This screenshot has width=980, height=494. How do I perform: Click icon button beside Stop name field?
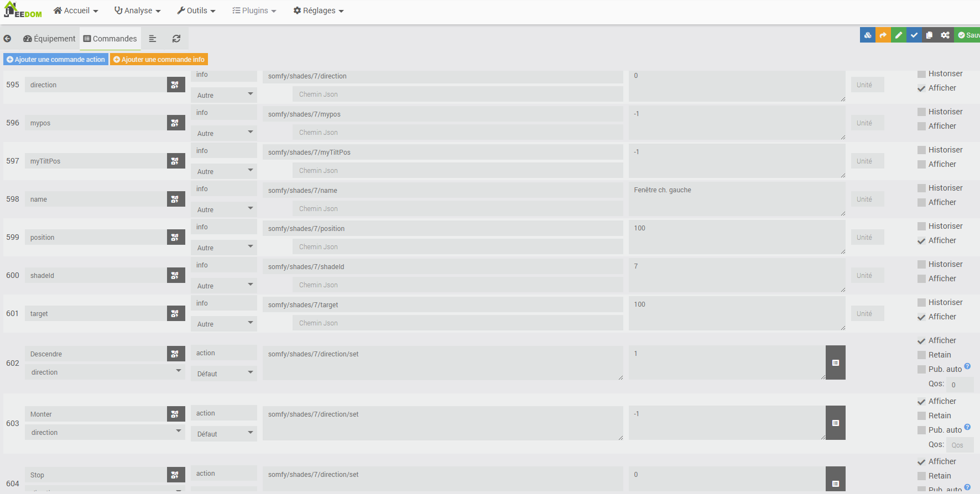click(176, 475)
